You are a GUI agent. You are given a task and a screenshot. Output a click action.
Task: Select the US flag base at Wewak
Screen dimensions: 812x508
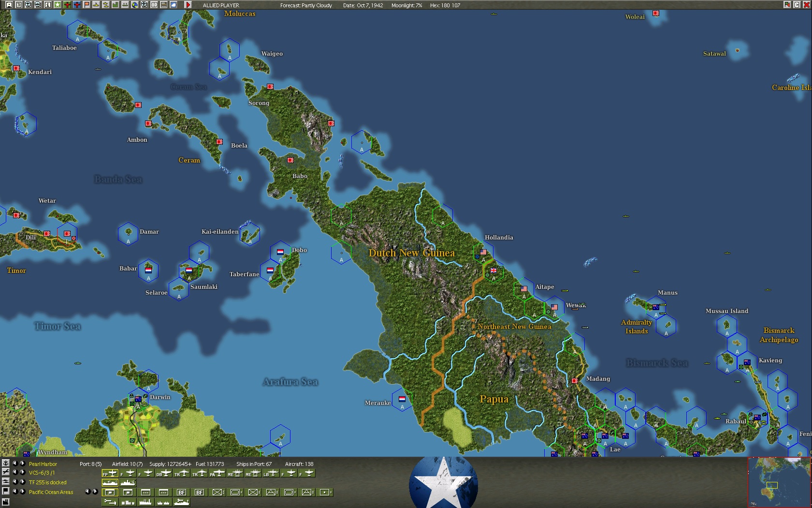pyautogui.click(x=554, y=307)
